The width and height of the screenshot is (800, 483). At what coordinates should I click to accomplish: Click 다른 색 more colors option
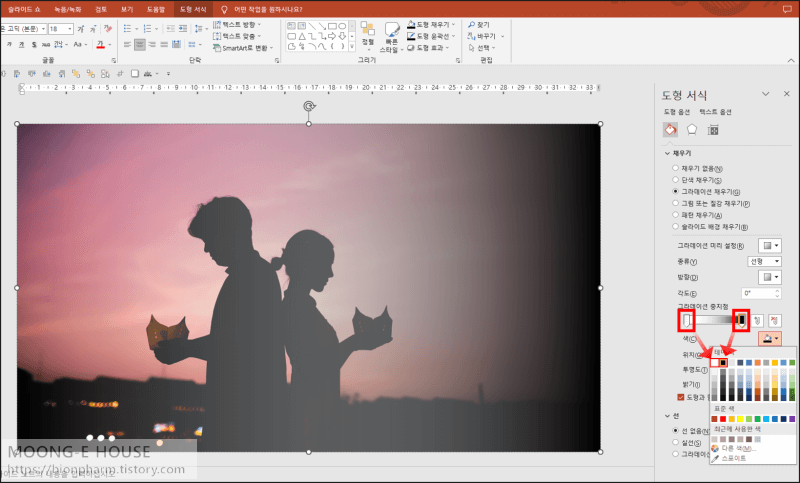tap(735, 448)
